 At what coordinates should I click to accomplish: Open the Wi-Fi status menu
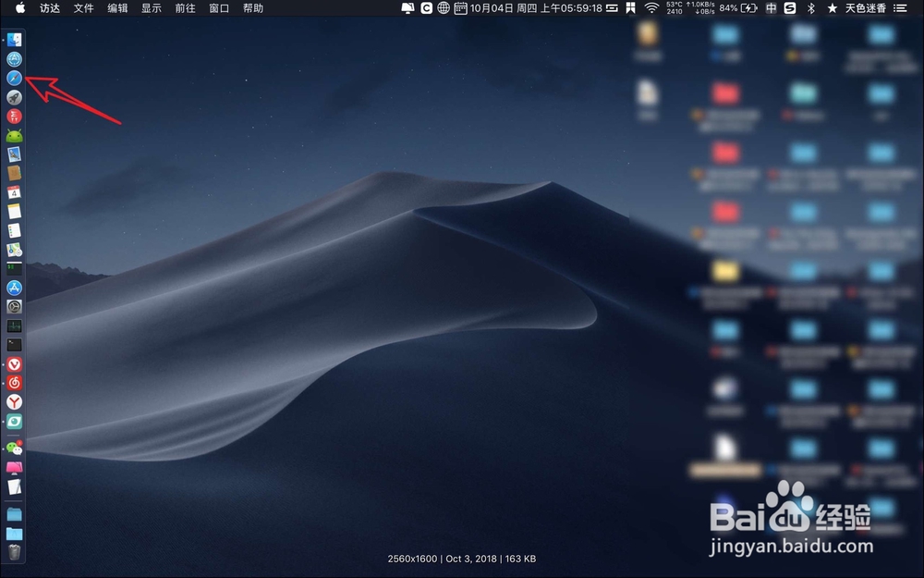651,7
